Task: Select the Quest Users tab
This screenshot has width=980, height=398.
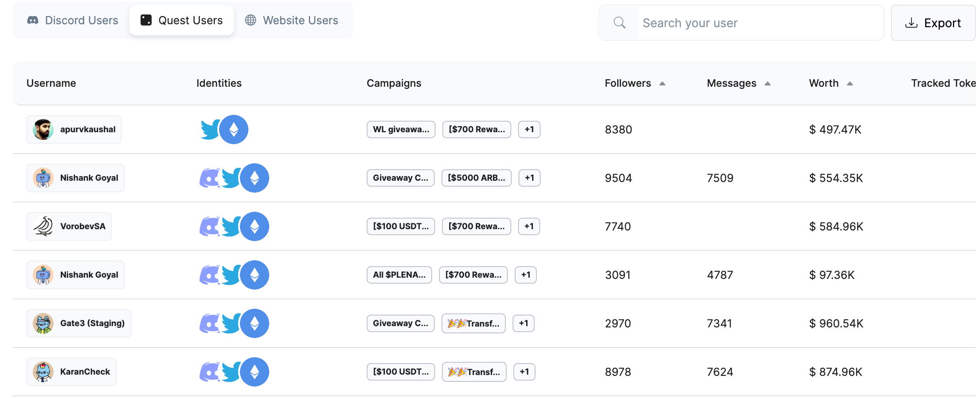Action: click(182, 20)
